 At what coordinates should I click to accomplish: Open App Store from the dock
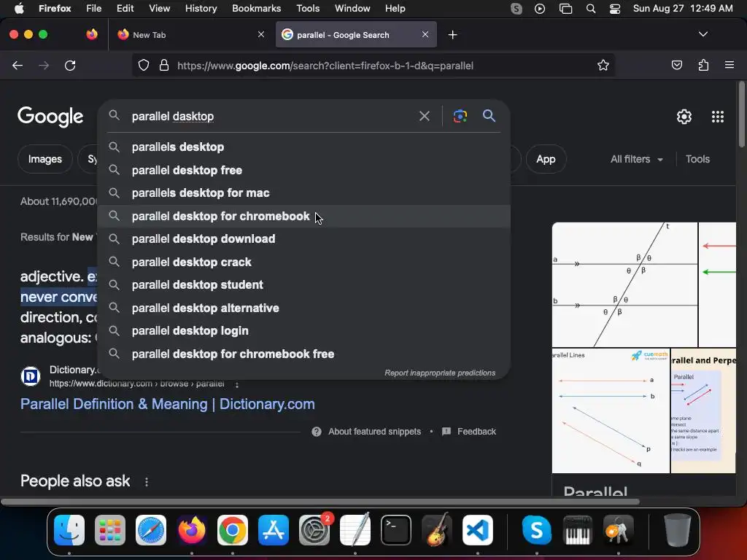274,530
